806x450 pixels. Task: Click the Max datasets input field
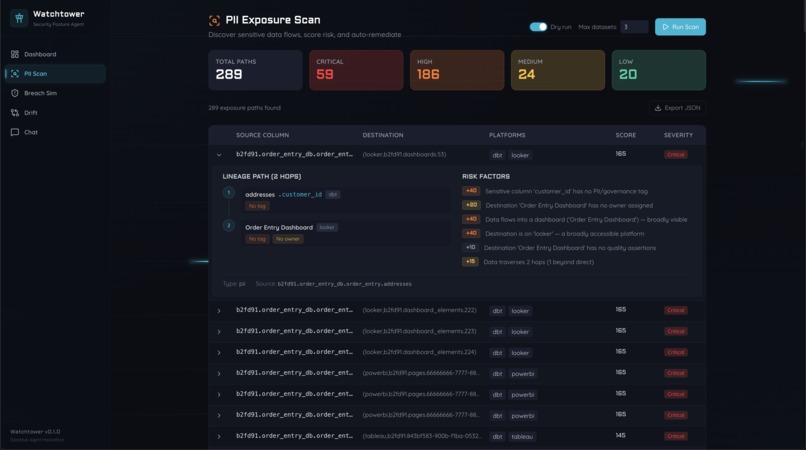pos(634,27)
